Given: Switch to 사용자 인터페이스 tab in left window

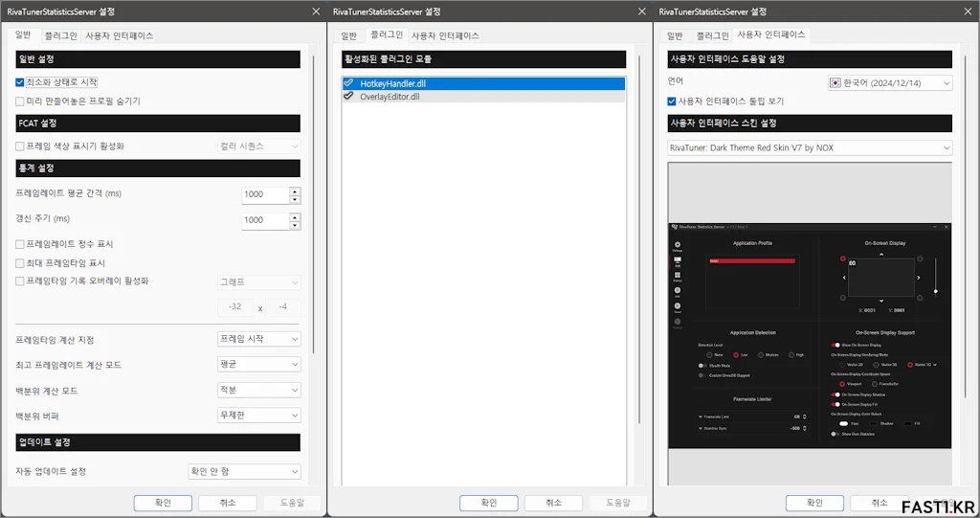Looking at the screenshot, I should tap(119, 36).
